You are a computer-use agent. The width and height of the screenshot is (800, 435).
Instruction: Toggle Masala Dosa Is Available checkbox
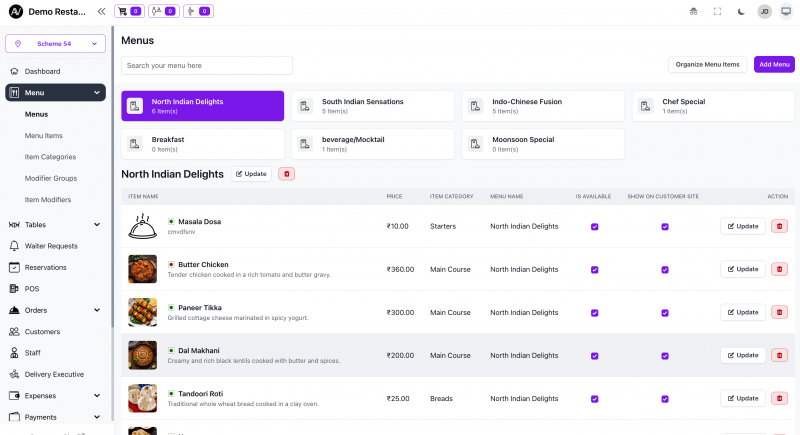(594, 226)
